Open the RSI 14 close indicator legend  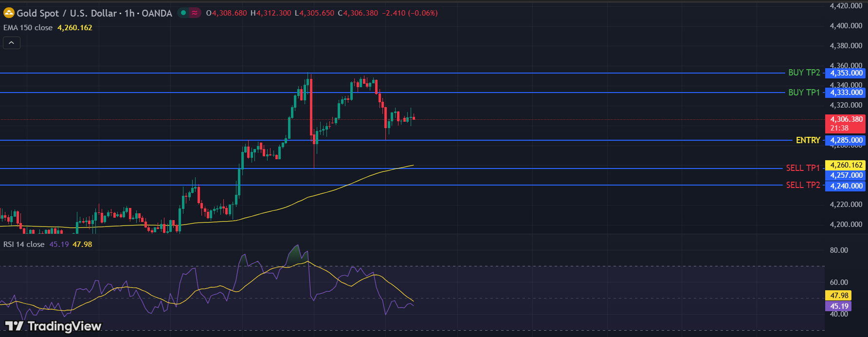pos(24,244)
